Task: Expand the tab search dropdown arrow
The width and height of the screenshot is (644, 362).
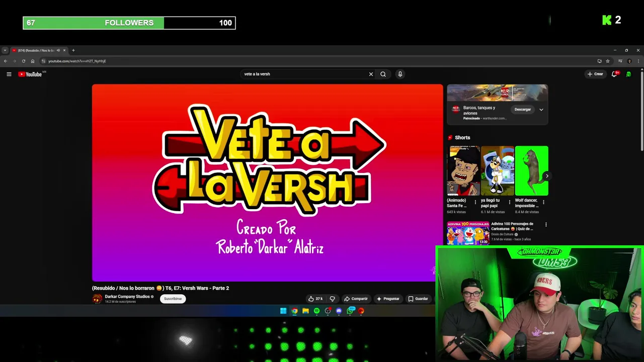Action: pyautogui.click(x=5, y=50)
